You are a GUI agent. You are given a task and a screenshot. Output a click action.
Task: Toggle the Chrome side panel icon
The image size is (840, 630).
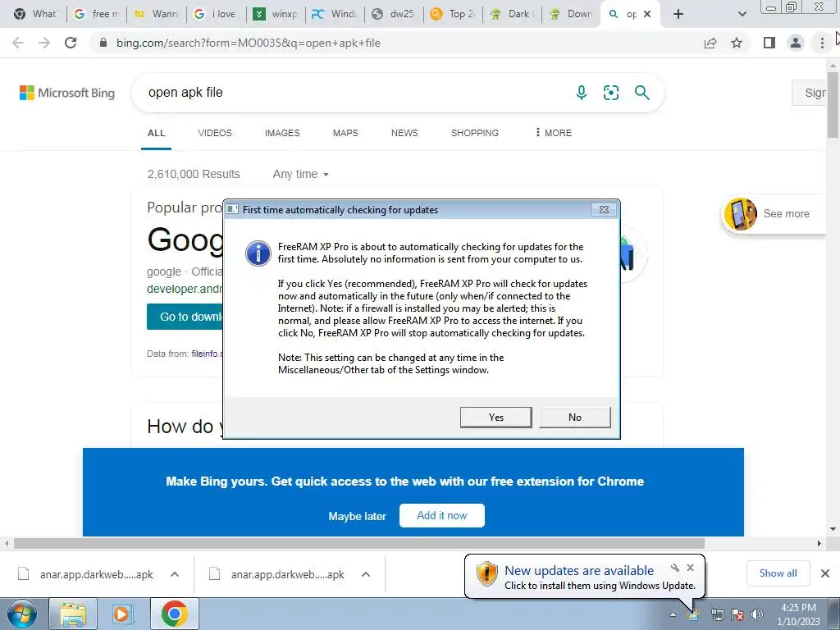769,43
